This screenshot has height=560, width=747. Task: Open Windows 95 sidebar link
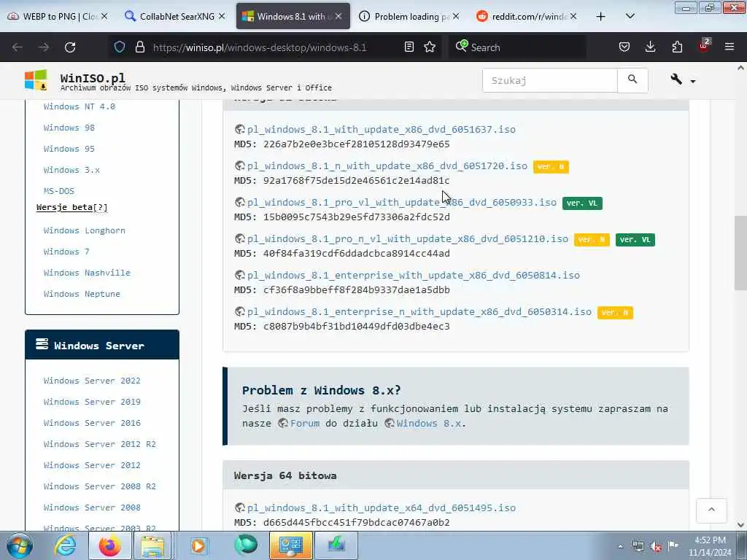(69, 149)
